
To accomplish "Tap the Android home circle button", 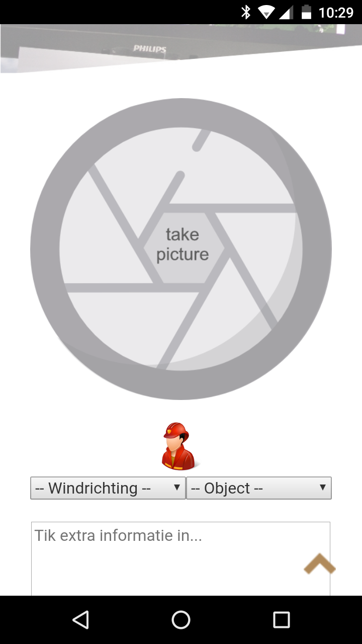I will pos(181,620).
